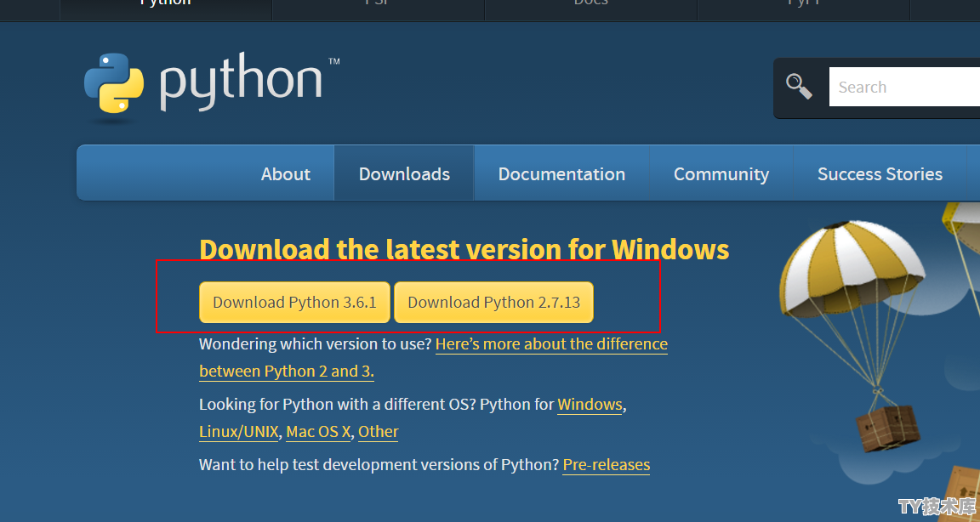Open the Success Stories menu
Screen dimensions: 980x522
[x=880, y=173]
